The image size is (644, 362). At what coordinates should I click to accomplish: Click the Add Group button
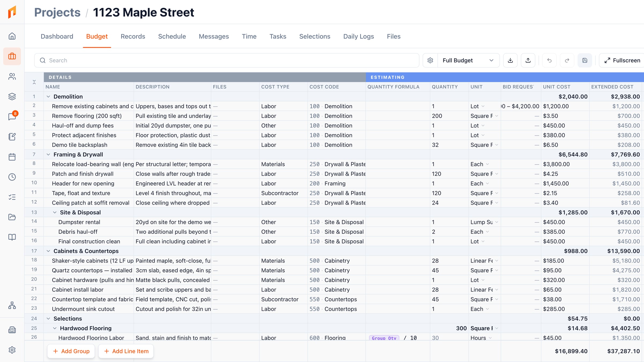(71, 351)
